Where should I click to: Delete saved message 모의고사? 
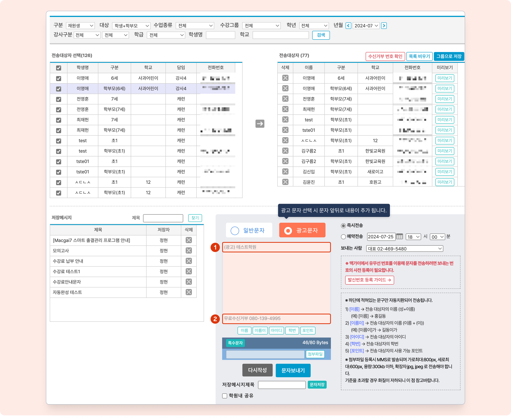(x=189, y=250)
